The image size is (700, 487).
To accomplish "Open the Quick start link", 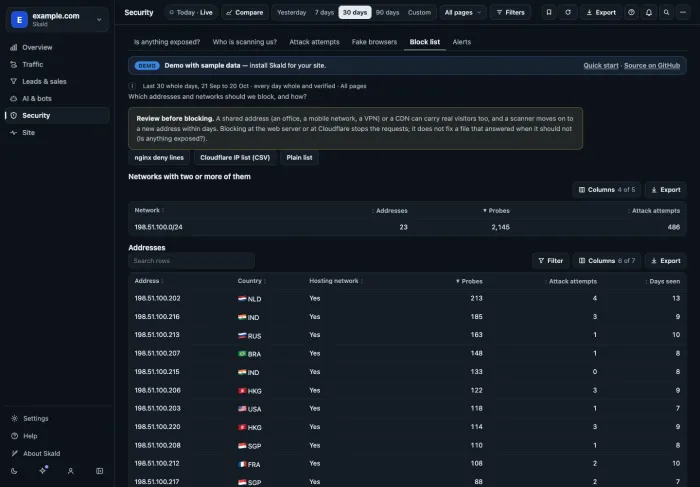I will pos(600,66).
